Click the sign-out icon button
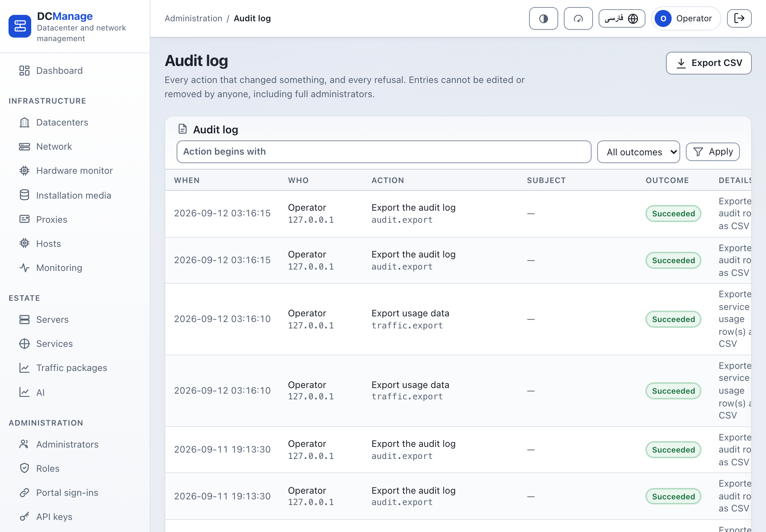The height and width of the screenshot is (532, 766). (739, 18)
